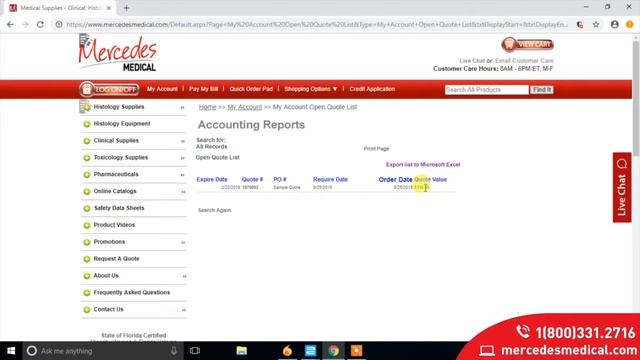Screen dimensions: 640x360
Task: Sort by the Quote Value column header
Action: (431, 180)
